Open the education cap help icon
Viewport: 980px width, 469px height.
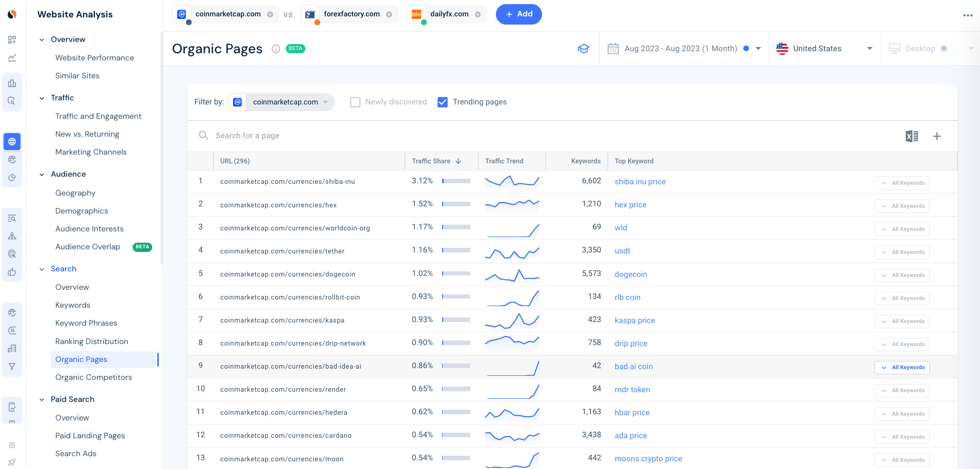(x=583, y=49)
